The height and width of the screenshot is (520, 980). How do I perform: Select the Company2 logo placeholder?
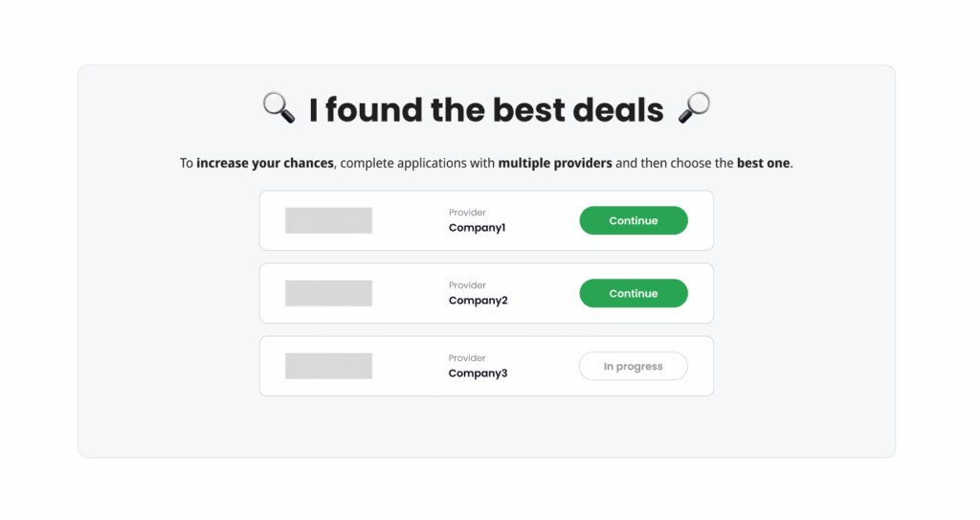click(328, 293)
